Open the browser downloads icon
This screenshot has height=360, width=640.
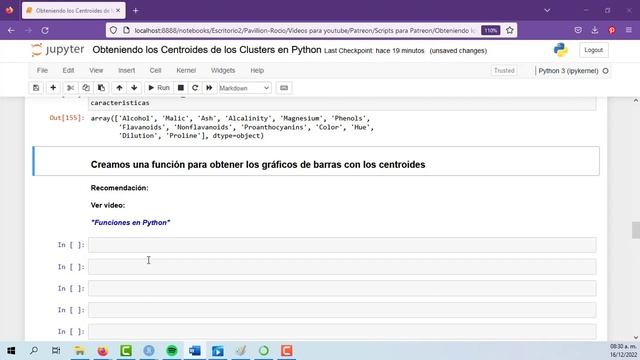pos(595,30)
